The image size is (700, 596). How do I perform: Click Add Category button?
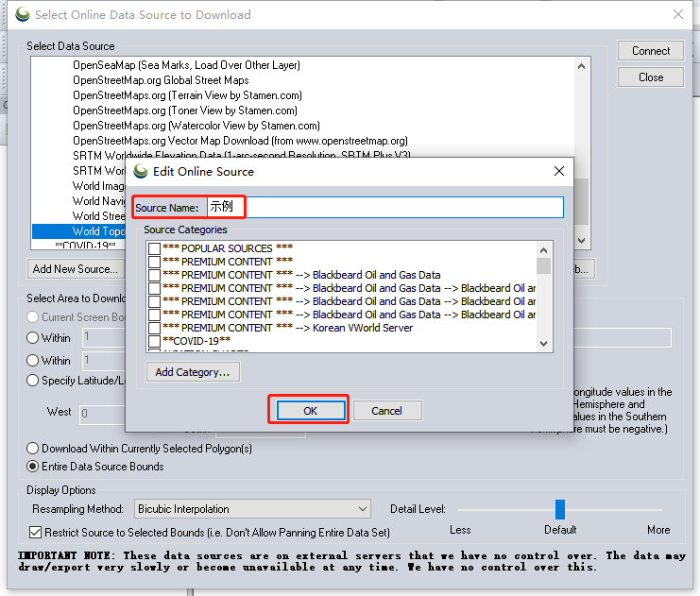pos(193,371)
